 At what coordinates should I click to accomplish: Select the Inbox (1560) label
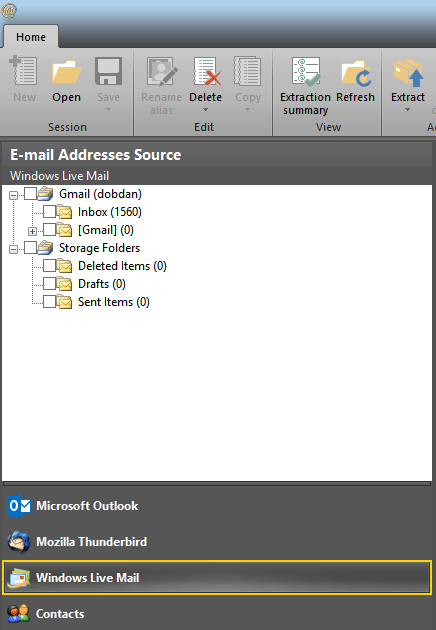pyautogui.click(x=110, y=212)
